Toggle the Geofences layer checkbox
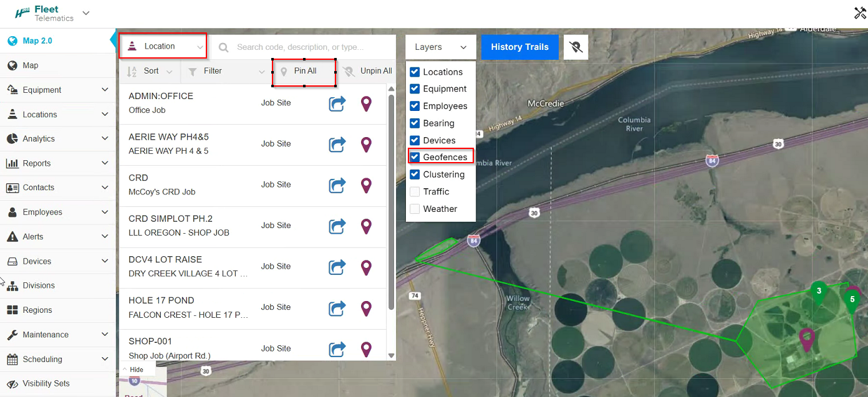The width and height of the screenshot is (868, 397). coord(415,158)
